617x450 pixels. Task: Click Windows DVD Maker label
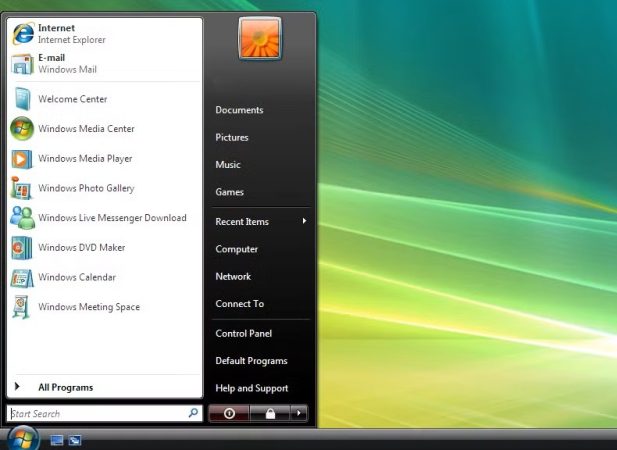[81, 247]
